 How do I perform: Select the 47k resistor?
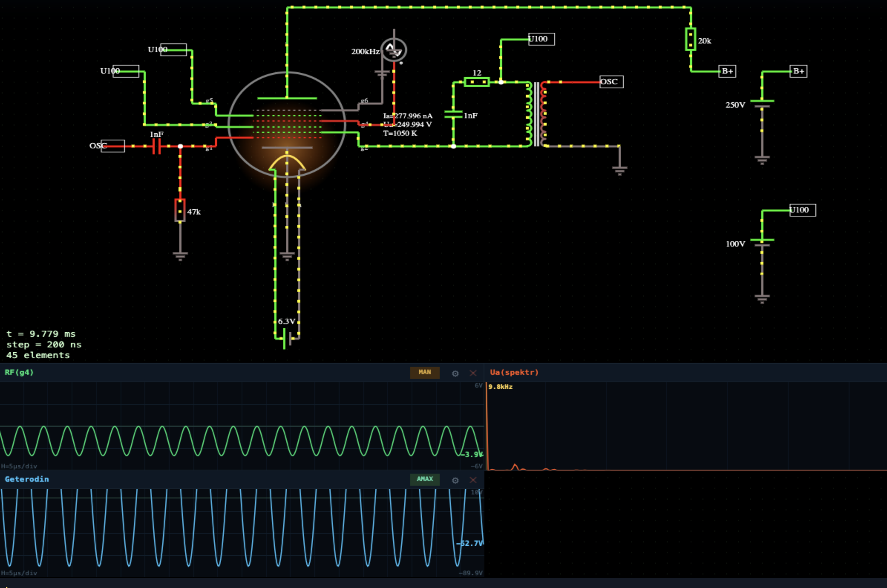pyautogui.click(x=180, y=210)
